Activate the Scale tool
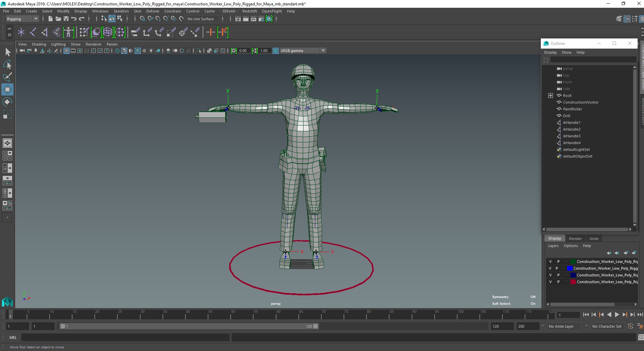Image resolution: width=644 pixels, height=351 pixels. (x=7, y=114)
